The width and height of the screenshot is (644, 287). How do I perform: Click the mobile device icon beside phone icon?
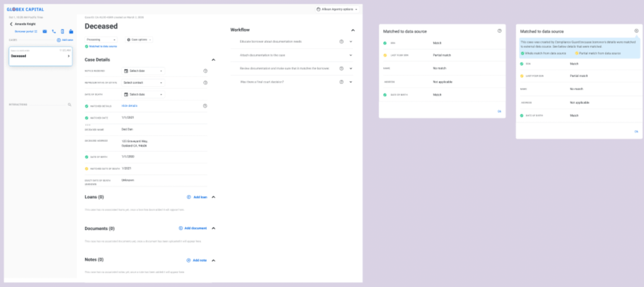coord(62,31)
